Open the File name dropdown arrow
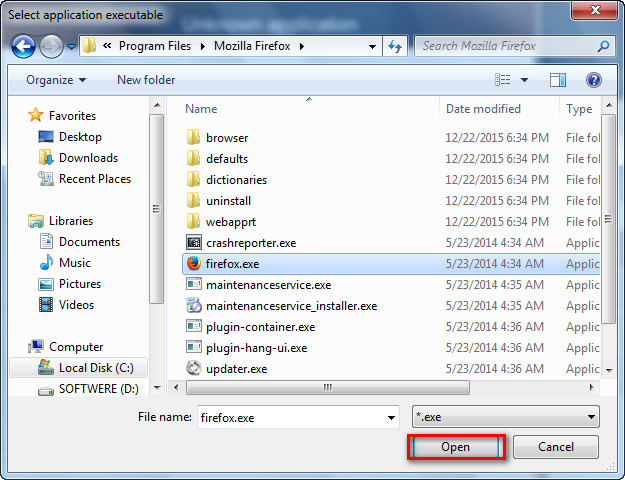The height and width of the screenshot is (480, 625). 391,417
